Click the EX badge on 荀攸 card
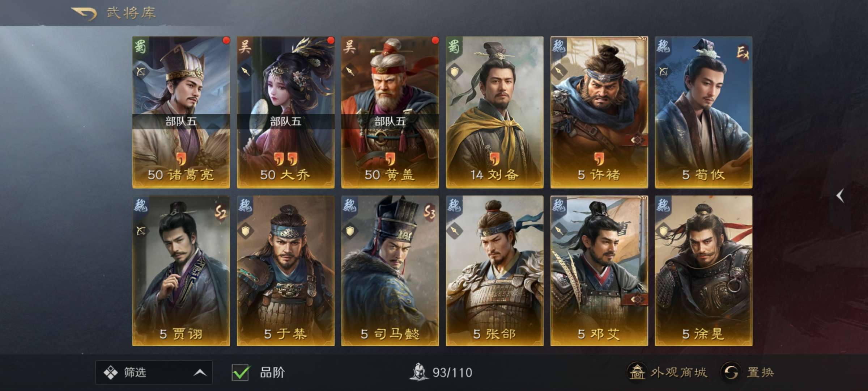Screen dimensions: 868x391 coord(742,54)
